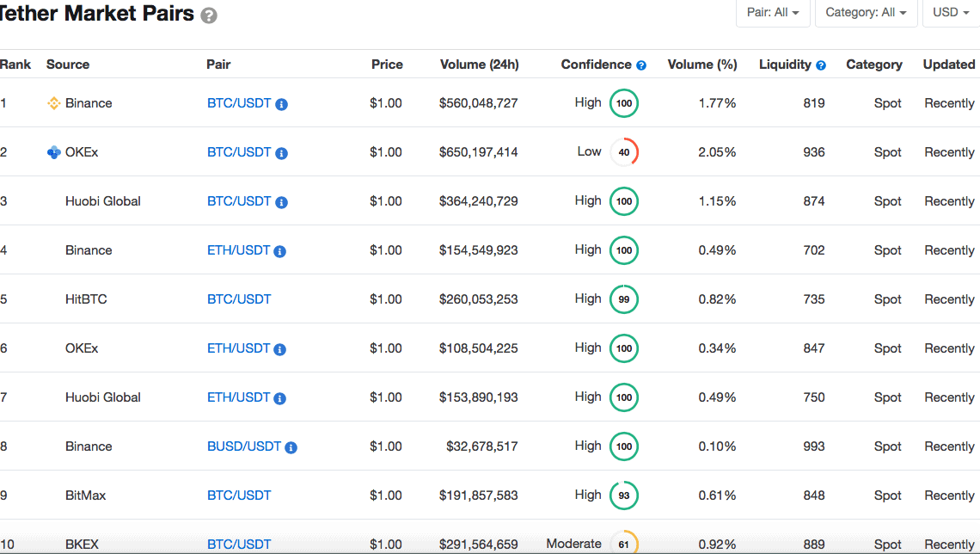Image resolution: width=980 pixels, height=554 pixels.
Task: Click the help icon beside Tether Market Pairs
Action: point(209,15)
